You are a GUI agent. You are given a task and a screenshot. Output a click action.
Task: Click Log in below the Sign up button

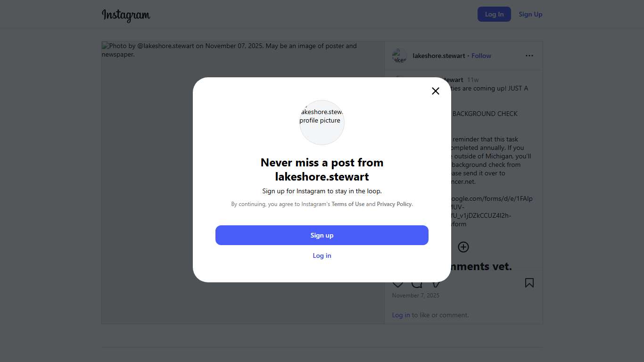[322, 255]
